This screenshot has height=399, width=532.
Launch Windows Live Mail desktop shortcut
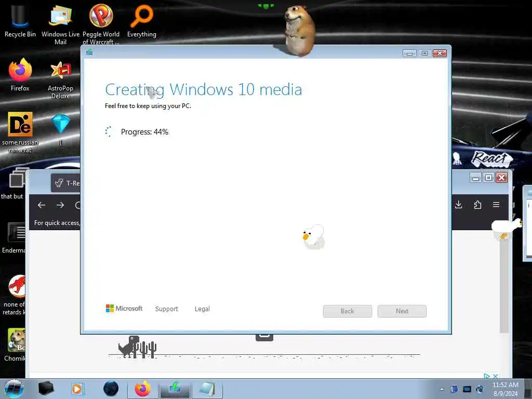point(60,24)
